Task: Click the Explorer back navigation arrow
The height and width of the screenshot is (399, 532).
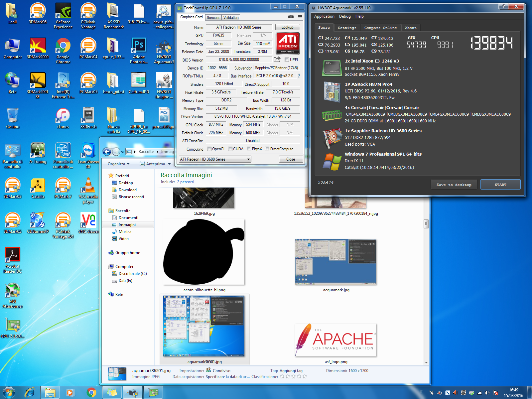Action: pyautogui.click(x=107, y=152)
